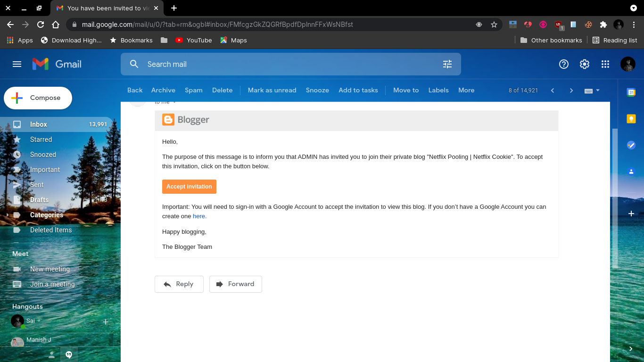Expand the Categories label list
This screenshot has height=362, width=644.
click(7, 215)
